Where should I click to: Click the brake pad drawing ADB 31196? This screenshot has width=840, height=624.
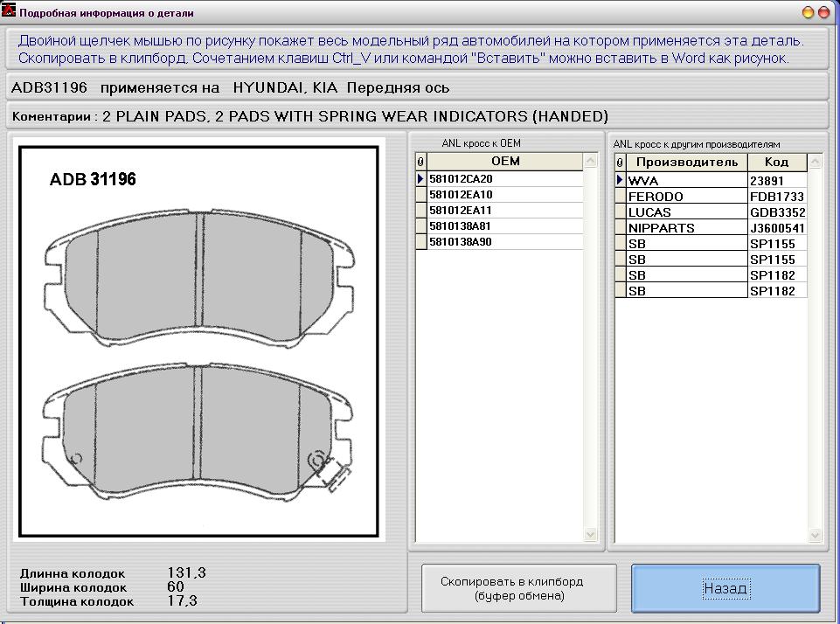199,339
